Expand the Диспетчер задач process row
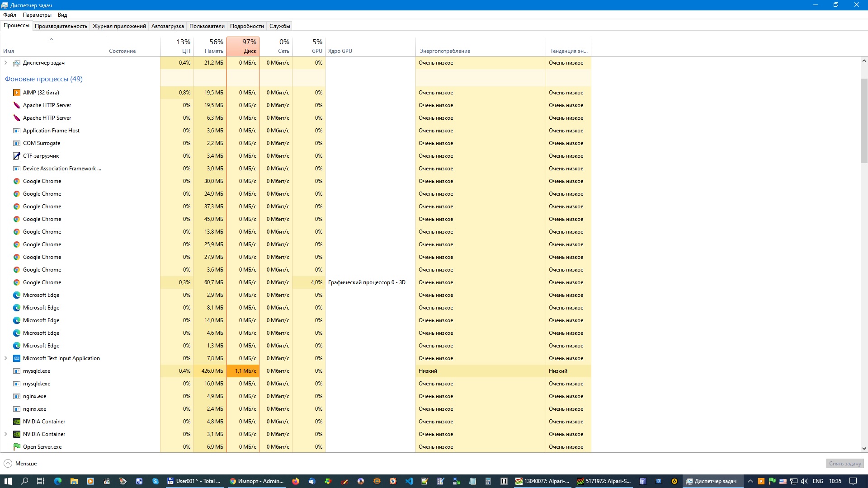868x488 pixels. [5, 63]
